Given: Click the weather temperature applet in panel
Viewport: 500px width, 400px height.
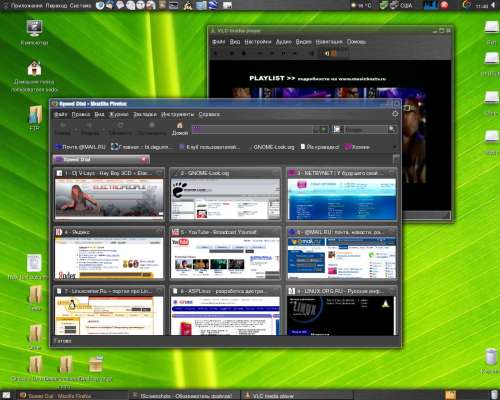Looking at the screenshot, I should pyautogui.click(x=362, y=5).
